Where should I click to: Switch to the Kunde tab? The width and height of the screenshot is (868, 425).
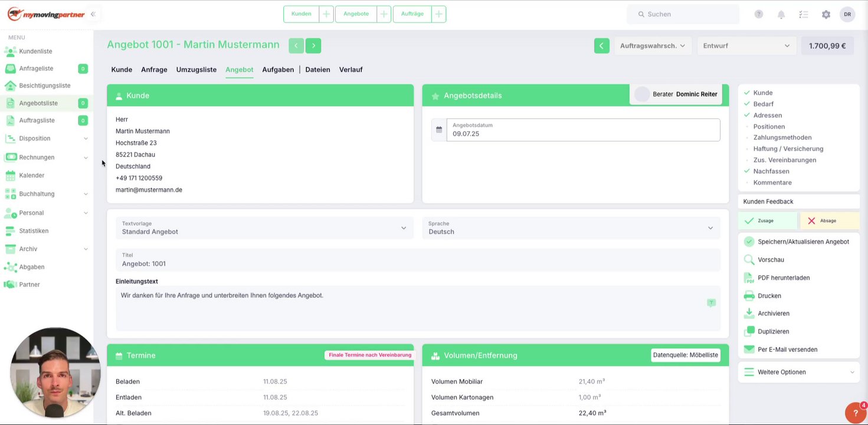122,70
